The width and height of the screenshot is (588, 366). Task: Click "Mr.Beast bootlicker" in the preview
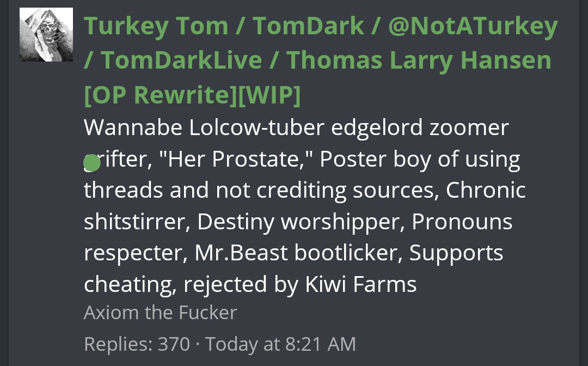297,253
